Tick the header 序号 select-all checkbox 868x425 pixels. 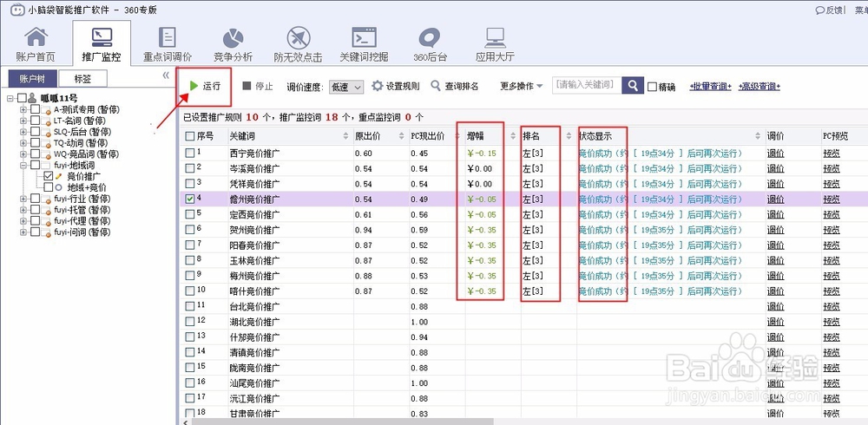pyautogui.click(x=190, y=136)
